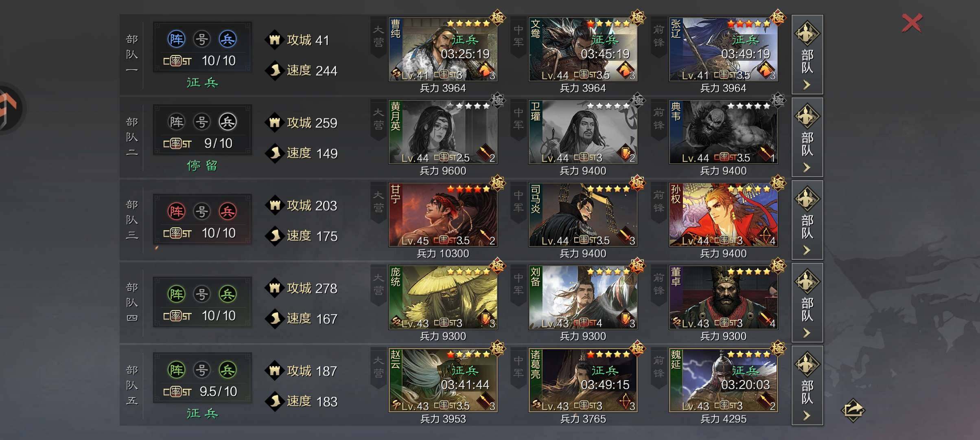Screen dimensions: 980x440
Task: Expand 部队一 arrow button on right
Action: click(x=807, y=55)
